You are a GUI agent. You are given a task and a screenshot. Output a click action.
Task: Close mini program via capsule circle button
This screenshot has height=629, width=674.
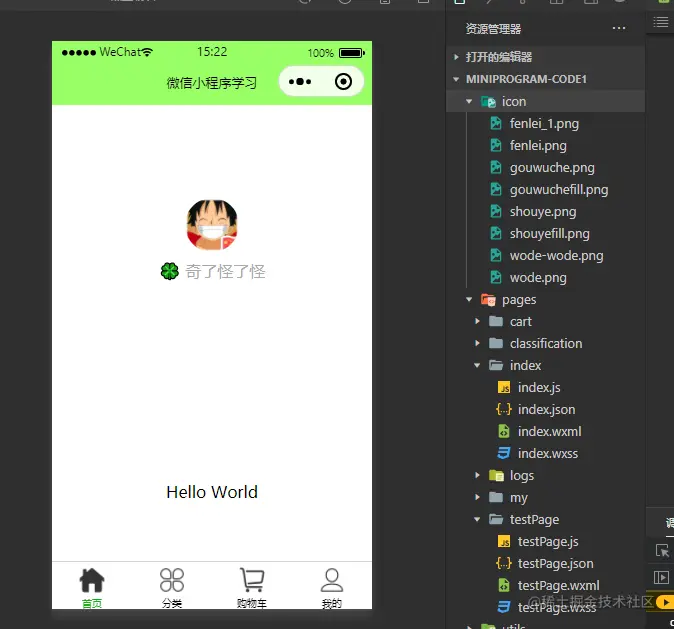point(343,81)
